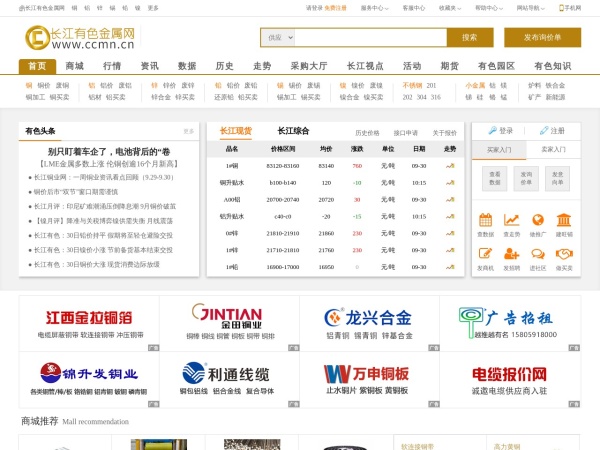600x450 pixels.
Task: Open the 有色知识 navigation item
Action: [553, 66]
